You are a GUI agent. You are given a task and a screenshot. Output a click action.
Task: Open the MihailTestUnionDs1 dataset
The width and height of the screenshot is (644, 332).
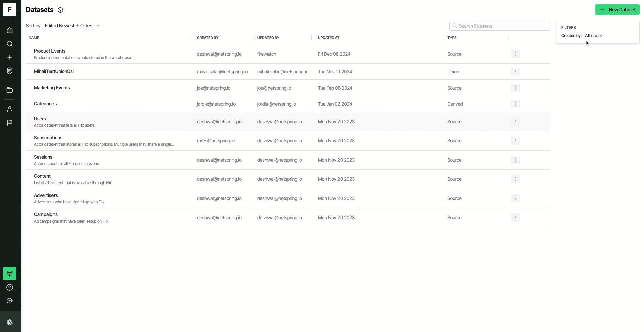point(54,71)
